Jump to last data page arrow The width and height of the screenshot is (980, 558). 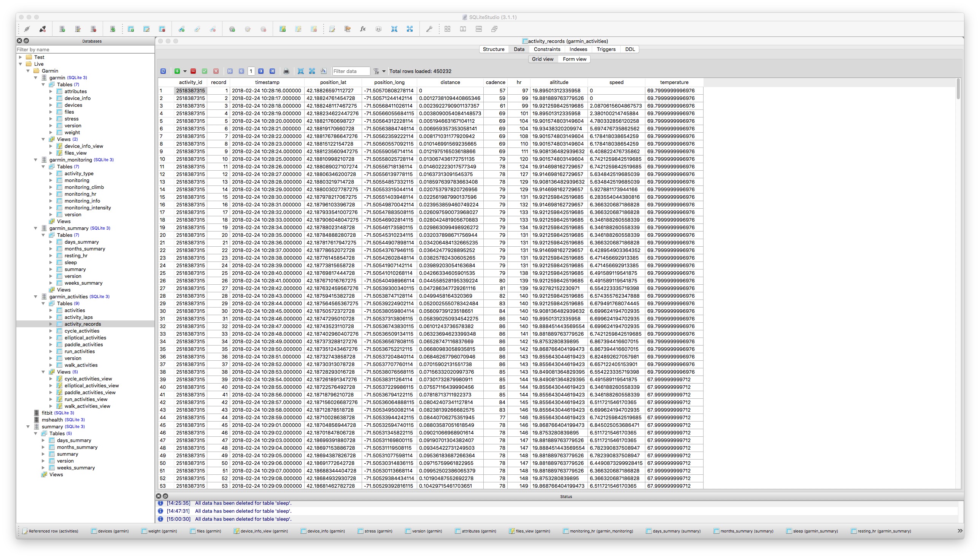coord(272,71)
